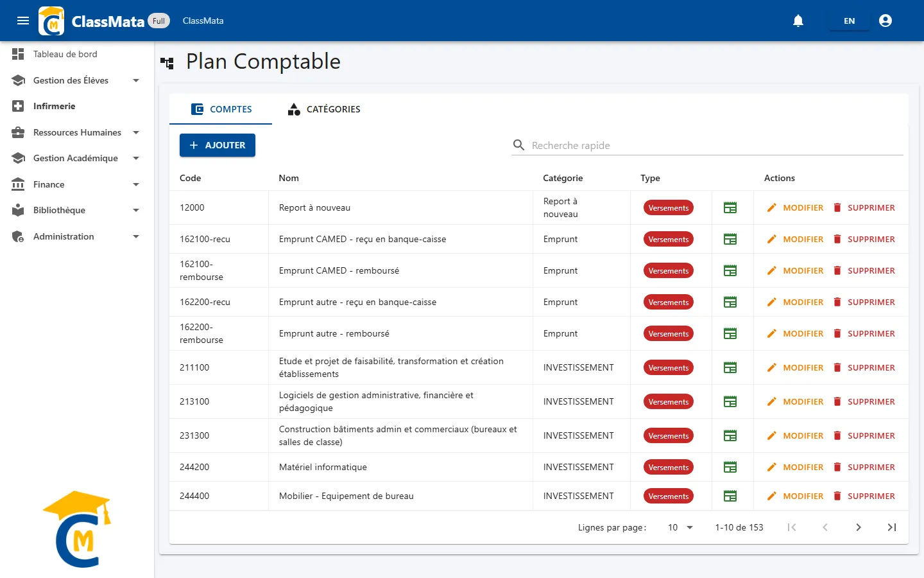
Task: Open the ledger table icon for account 244200
Action: point(730,467)
